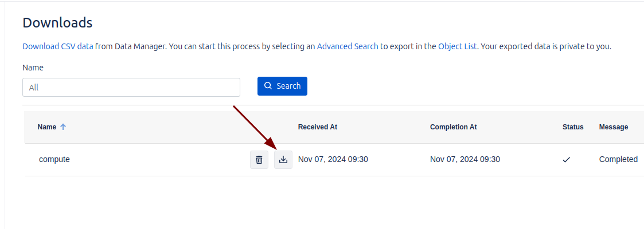Viewport: 644px width, 229px height.
Task: Delete the compute download entry
Action: pos(259,160)
